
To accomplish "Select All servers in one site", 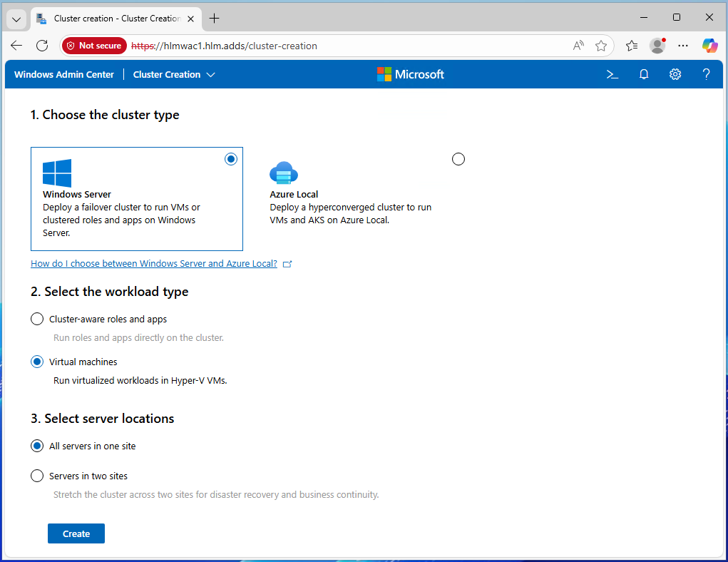I will (x=37, y=446).
